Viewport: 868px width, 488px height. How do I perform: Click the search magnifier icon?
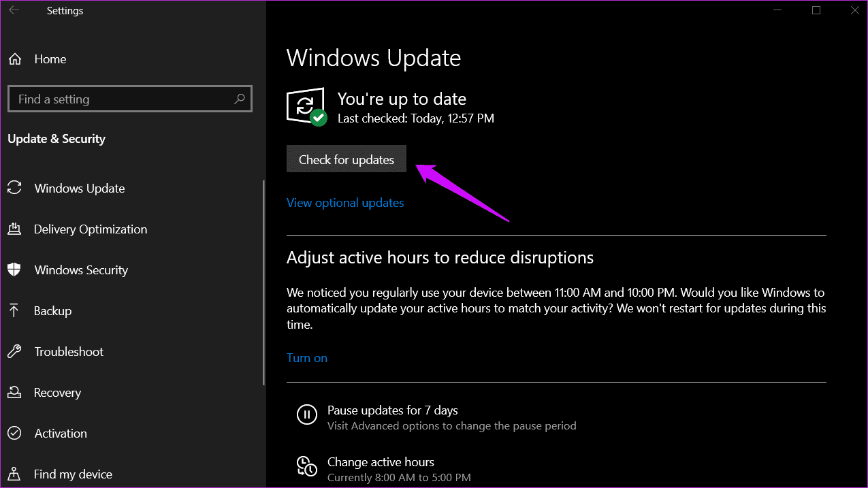pos(240,99)
